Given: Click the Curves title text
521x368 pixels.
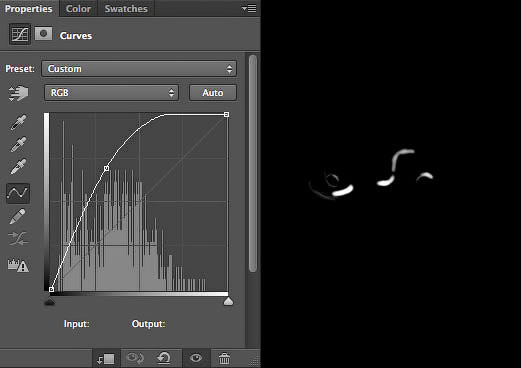Looking at the screenshot, I should coord(76,36).
